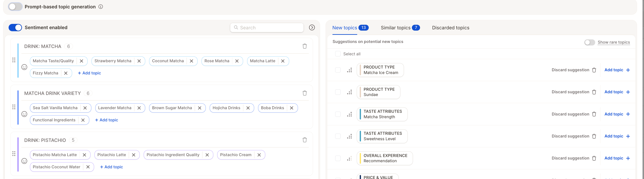Remove the Matcha Taste/Quality topic chip

pos(81,61)
